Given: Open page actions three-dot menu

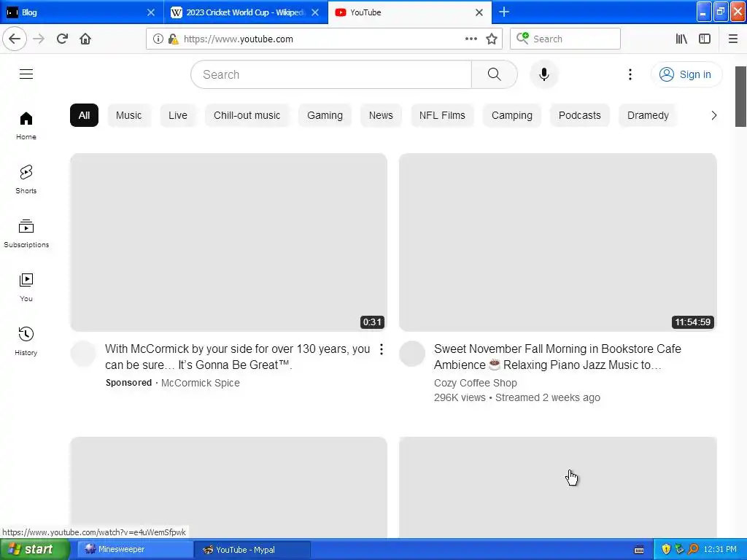Looking at the screenshot, I should pos(471,39).
